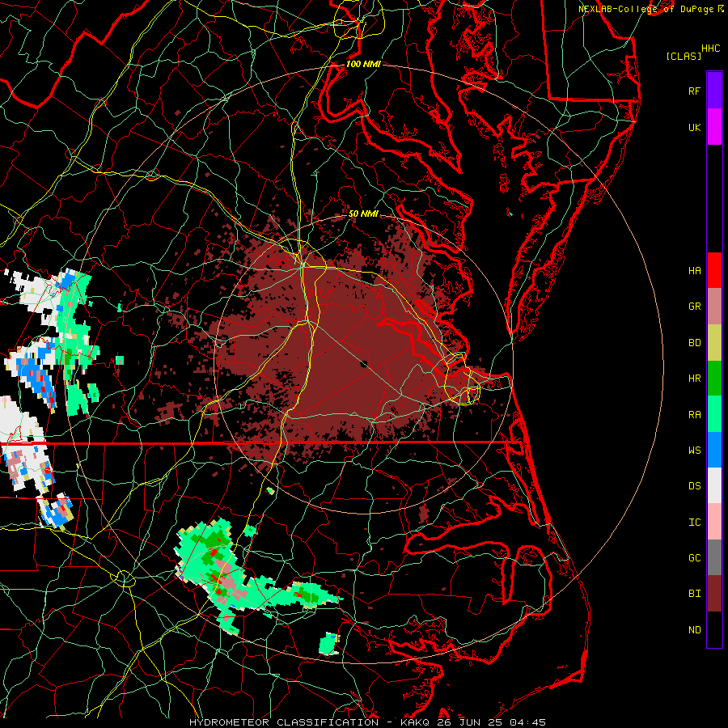This screenshot has height=728, width=728.
Task: Click the RF purple legend color swatch
Action: pyautogui.click(x=714, y=91)
